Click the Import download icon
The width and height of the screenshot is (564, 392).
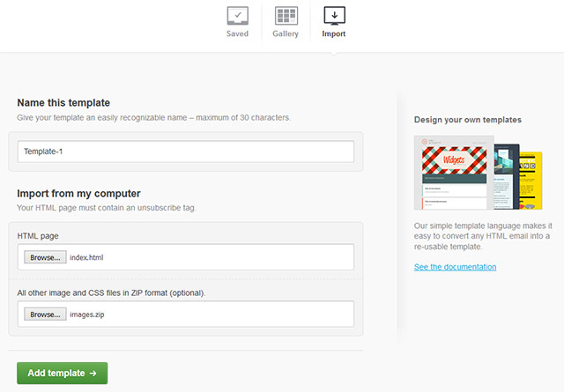point(334,16)
